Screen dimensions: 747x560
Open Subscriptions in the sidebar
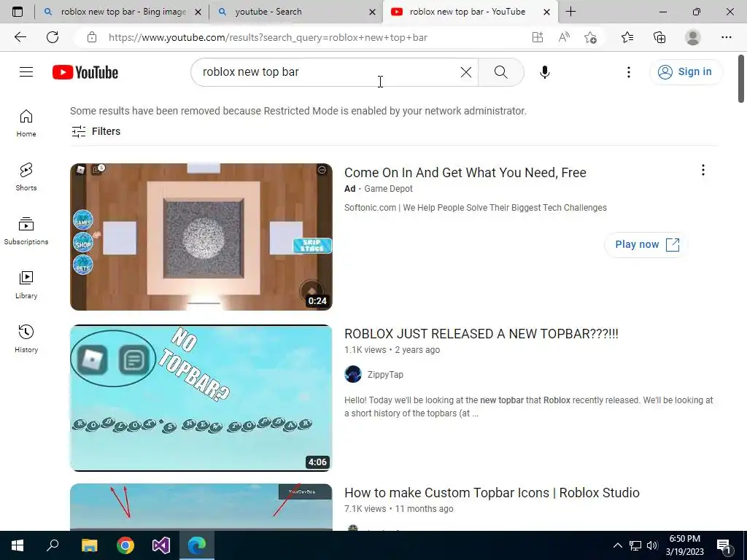26,231
